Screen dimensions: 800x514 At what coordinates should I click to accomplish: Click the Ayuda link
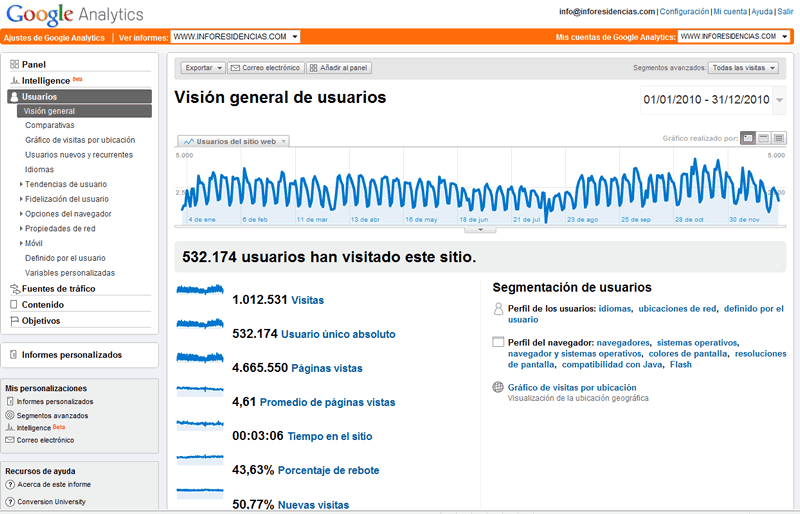(762, 11)
